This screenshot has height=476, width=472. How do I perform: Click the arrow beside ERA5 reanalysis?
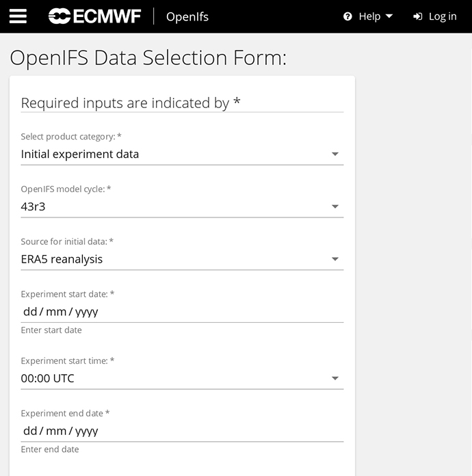[335, 259]
